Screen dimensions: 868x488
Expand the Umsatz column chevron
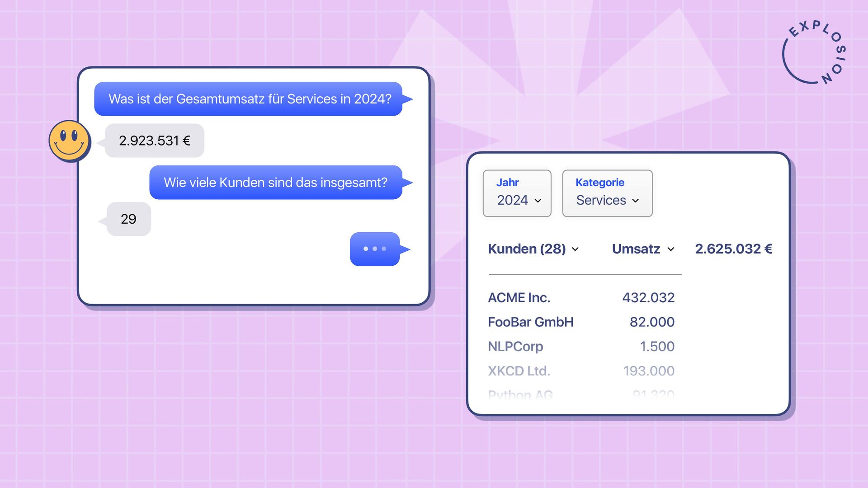tap(671, 249)
